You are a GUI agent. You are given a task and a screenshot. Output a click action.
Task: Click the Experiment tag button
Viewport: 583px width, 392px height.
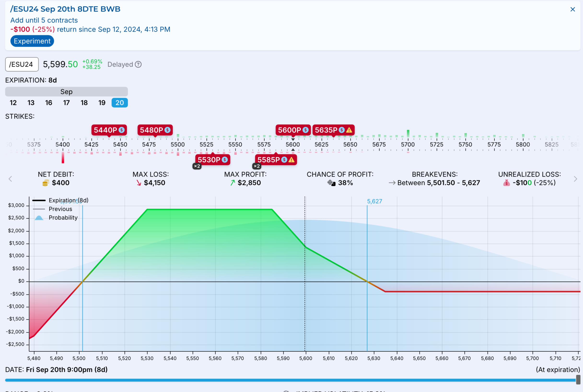click(32, 41)
